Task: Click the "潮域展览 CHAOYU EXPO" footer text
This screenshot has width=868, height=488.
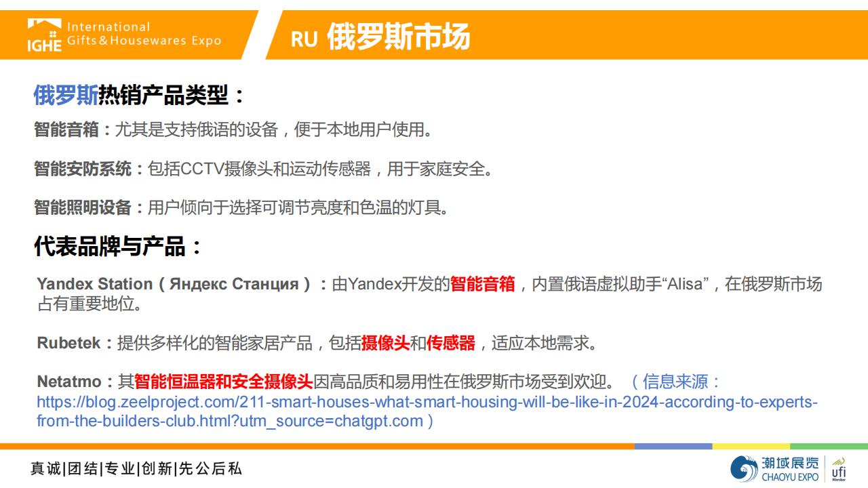Action: point(789,469)
